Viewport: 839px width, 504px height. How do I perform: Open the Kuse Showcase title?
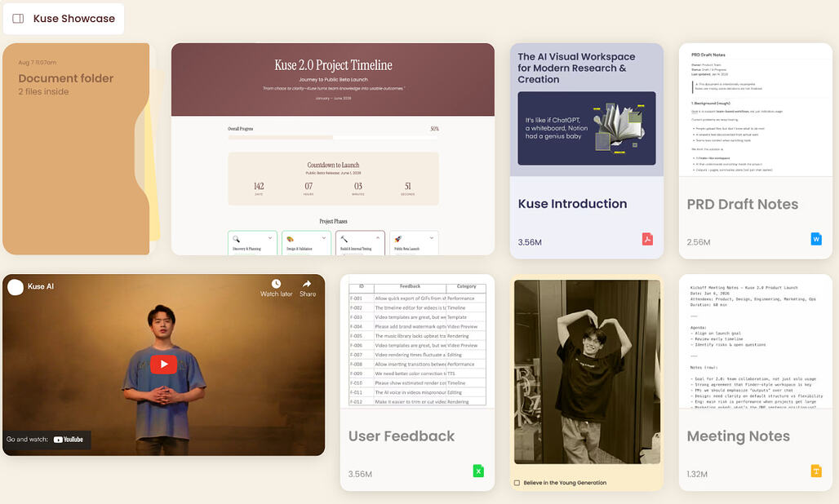tap(74, 18)
